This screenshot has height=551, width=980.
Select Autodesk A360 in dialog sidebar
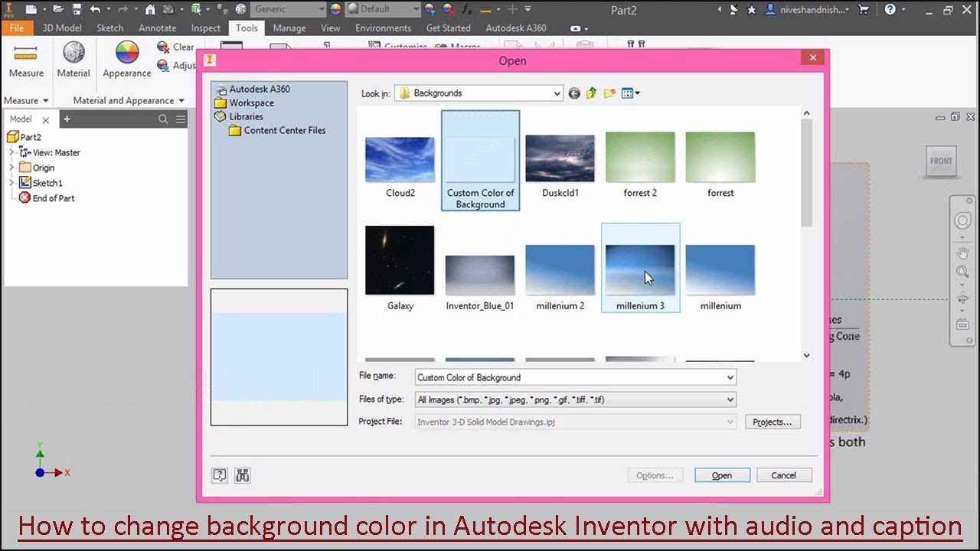coord(253,89)
